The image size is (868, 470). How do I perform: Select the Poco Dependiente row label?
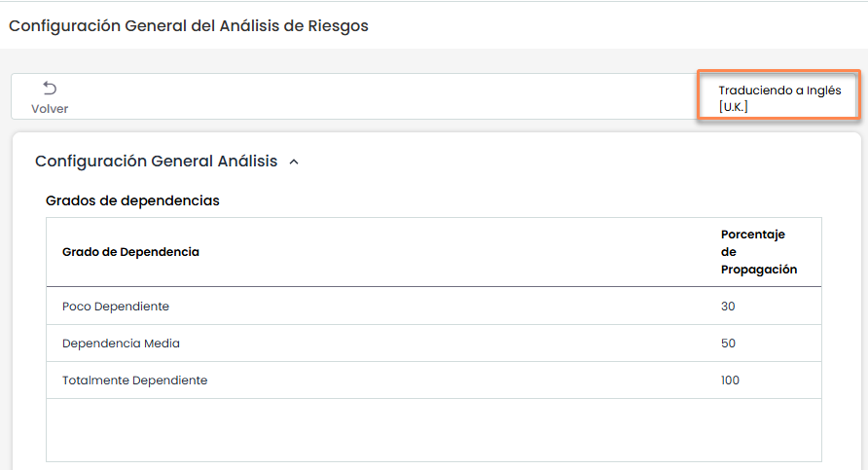(116, 307)
